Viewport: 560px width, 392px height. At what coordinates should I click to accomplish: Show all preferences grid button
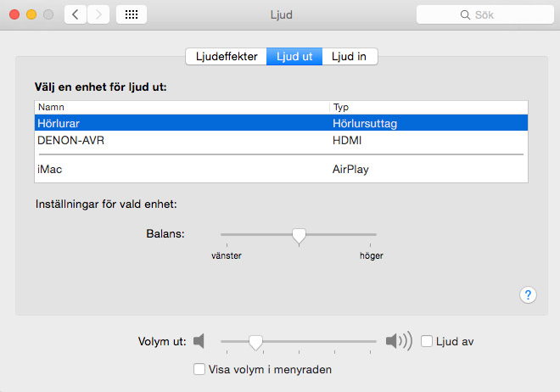tap(134, 14)
